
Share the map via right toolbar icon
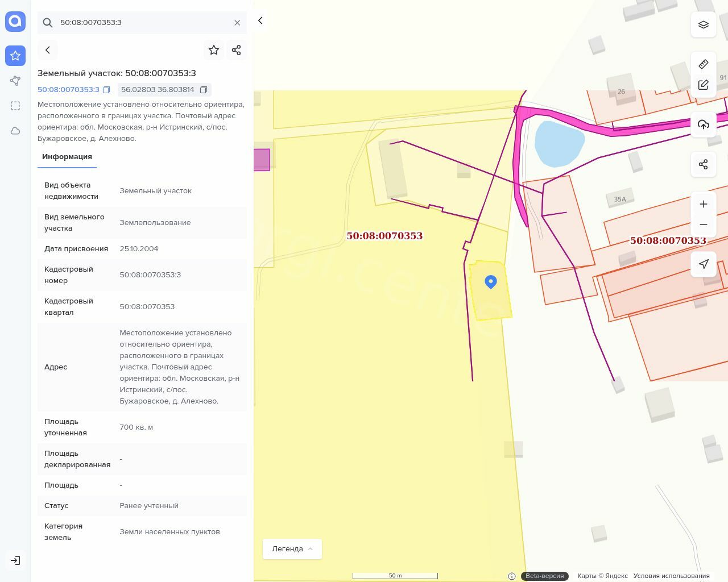coord(704,165)
